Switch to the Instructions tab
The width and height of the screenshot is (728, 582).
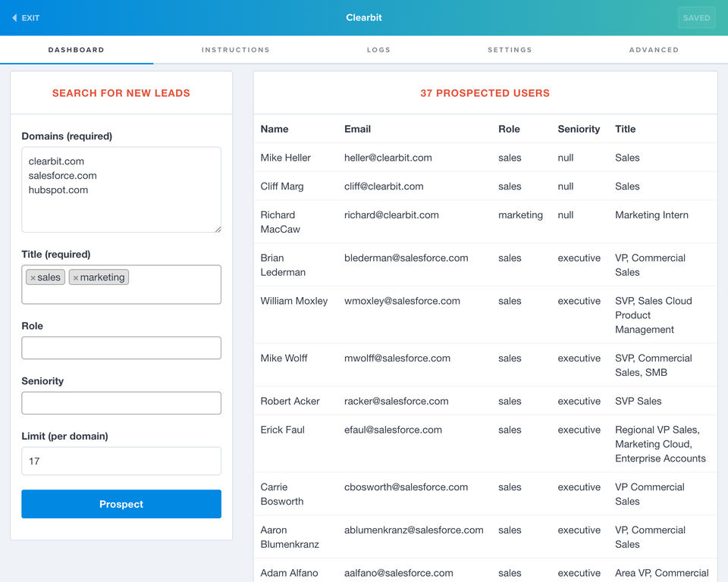235,50
